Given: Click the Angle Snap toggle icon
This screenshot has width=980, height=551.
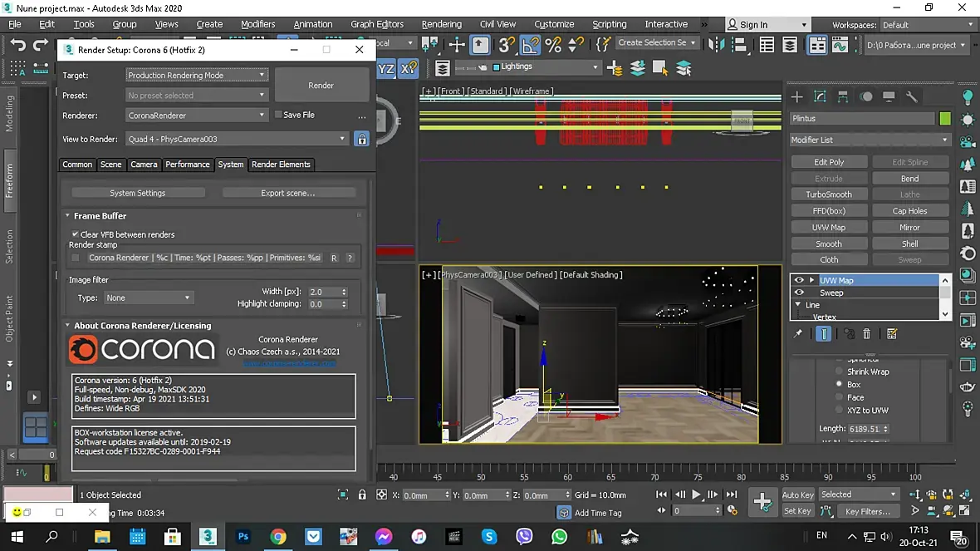Looking at the screenshot, I should tap(530, 45).
